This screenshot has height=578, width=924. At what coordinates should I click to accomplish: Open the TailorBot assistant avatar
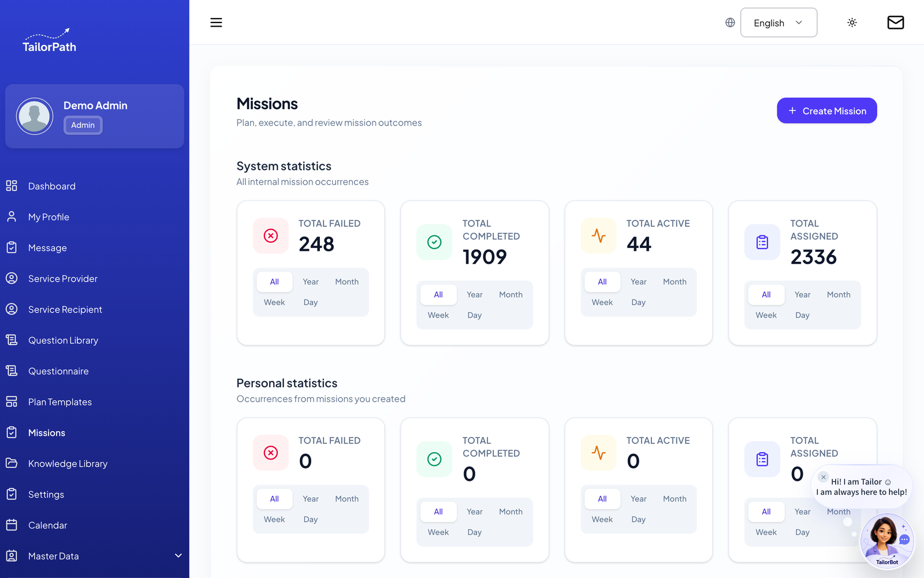887,540
